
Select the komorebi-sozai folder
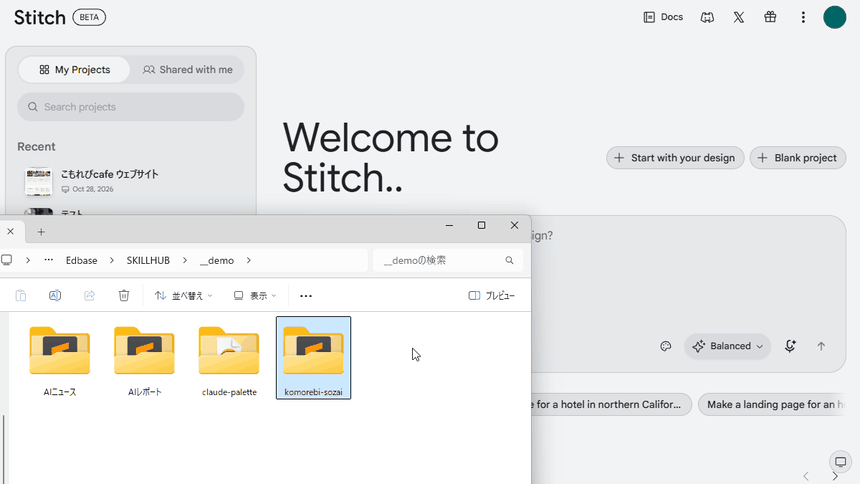[x=314, y=358]
